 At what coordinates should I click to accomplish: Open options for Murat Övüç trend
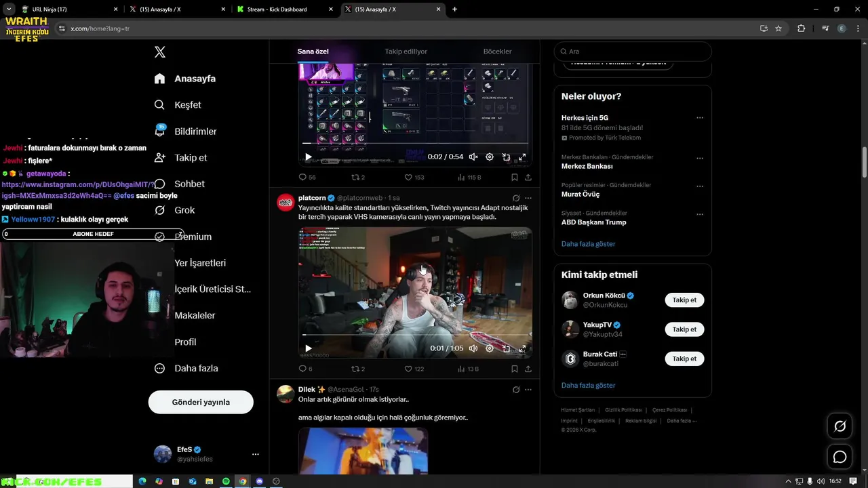(x=700, y=186)
